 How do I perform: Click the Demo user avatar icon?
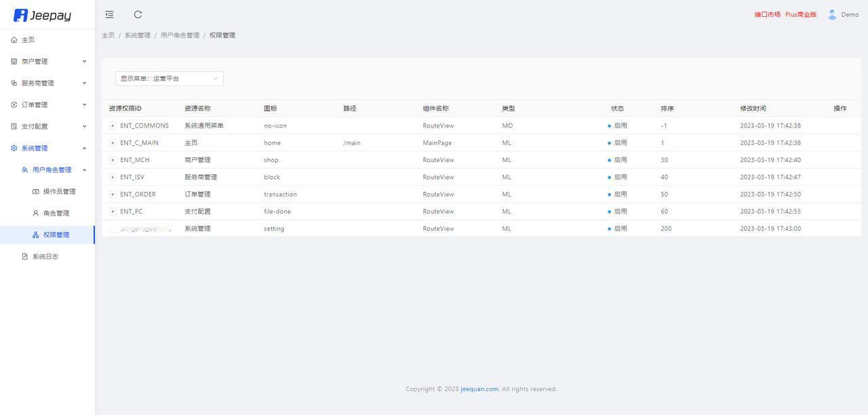point(832,14)
